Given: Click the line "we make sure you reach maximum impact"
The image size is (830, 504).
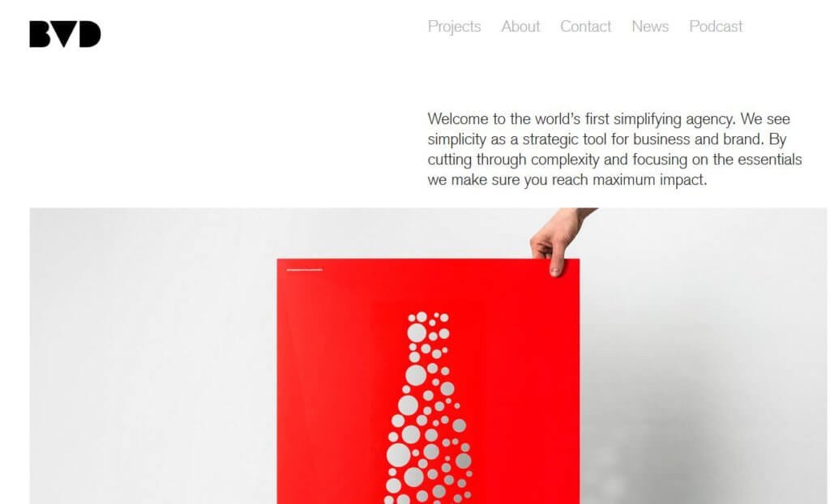Looking at the screenshot, I should point(567,180).
